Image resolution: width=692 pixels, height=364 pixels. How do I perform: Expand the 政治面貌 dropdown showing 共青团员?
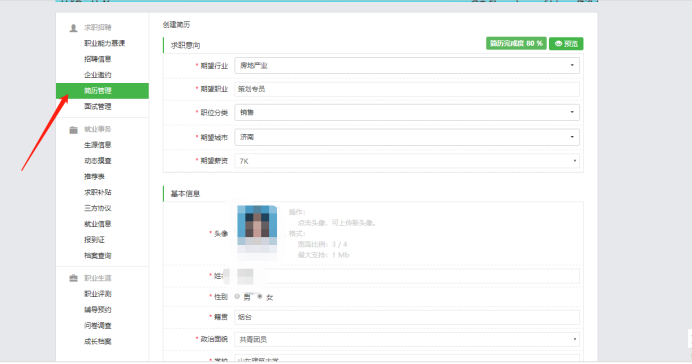click(x=407, y=339)
